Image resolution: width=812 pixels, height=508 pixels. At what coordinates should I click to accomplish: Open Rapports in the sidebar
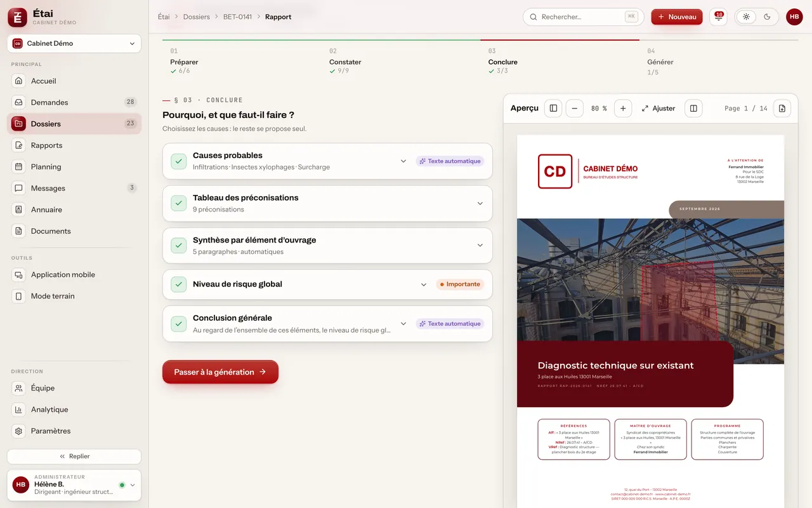[74, 145]
